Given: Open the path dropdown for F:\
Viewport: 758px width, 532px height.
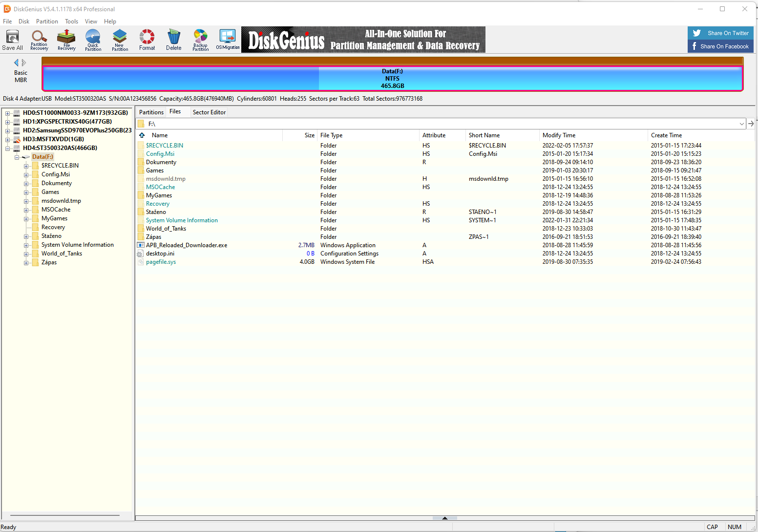Looking at the screenshot, I should point(741,124).
